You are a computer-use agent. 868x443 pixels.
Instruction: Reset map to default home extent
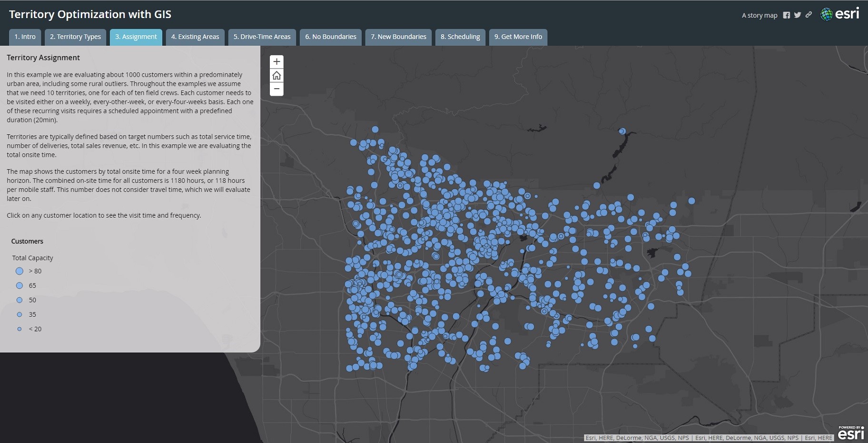point(276,76)
